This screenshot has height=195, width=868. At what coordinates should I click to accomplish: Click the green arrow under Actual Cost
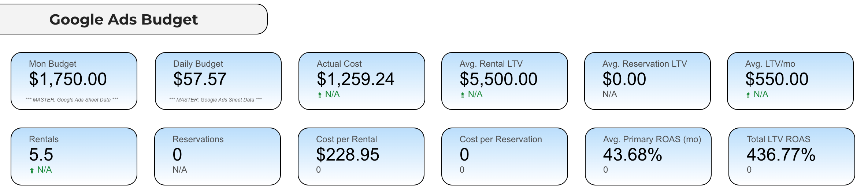[320, 95]
